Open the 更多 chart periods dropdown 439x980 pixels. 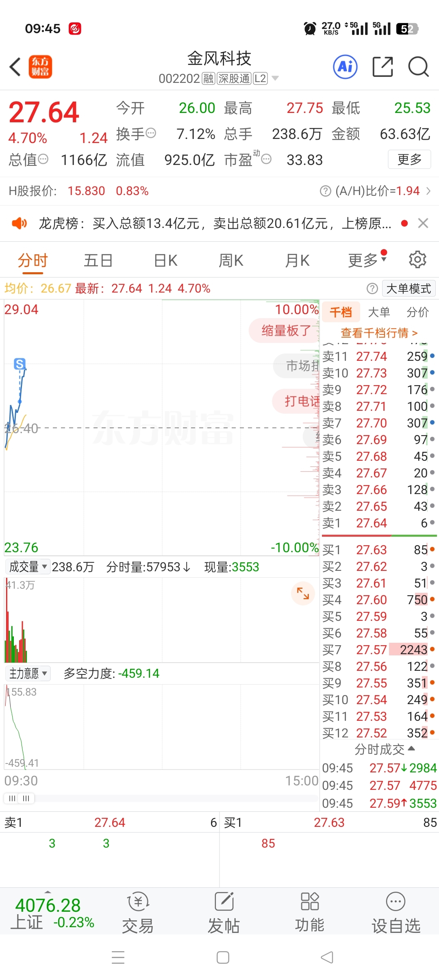coord(367,260)
